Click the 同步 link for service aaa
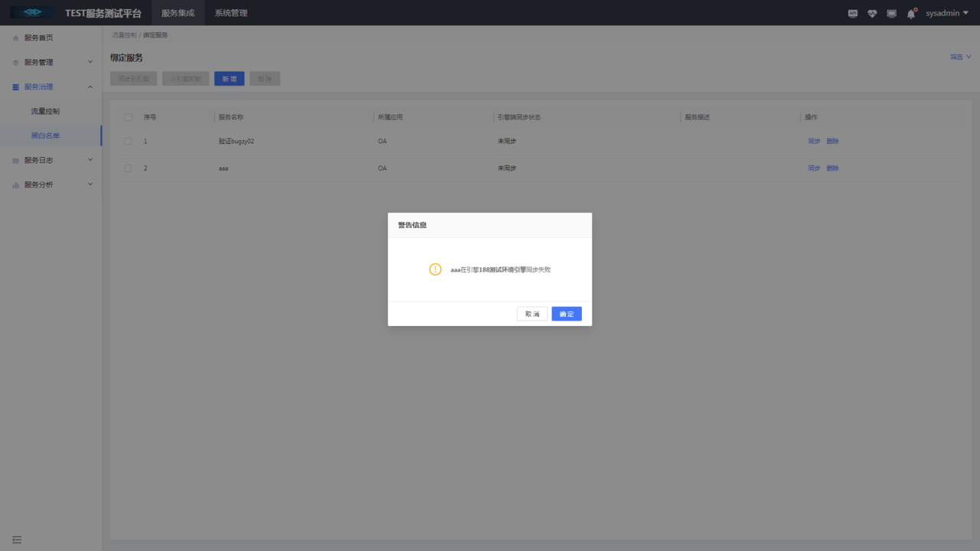This screenshot has height=551, width=980. (814, 168)
